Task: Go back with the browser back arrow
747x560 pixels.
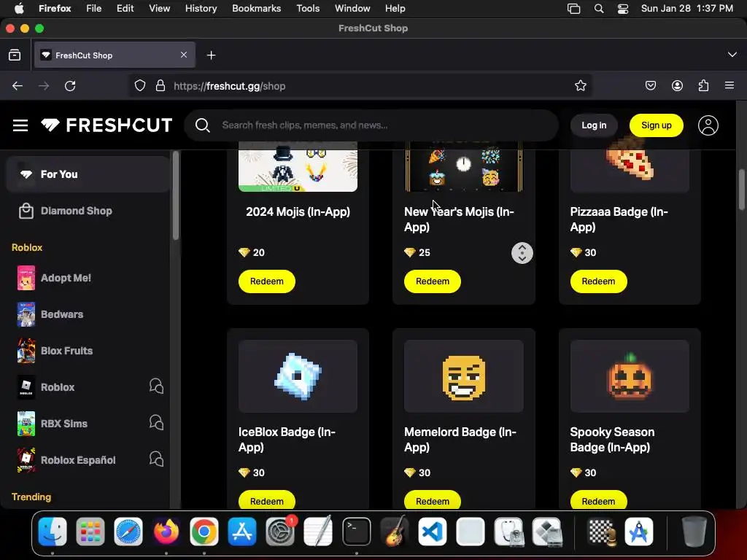Action: 18,86
